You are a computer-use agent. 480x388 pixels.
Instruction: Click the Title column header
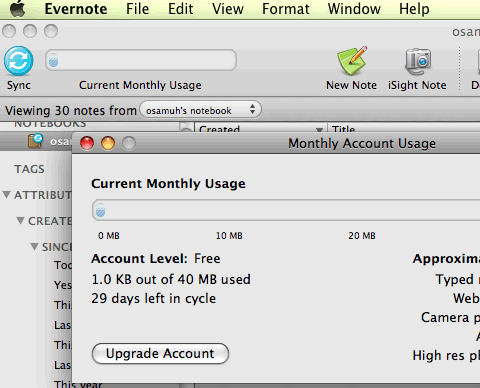pyautogui.click(x=404, y=128)
